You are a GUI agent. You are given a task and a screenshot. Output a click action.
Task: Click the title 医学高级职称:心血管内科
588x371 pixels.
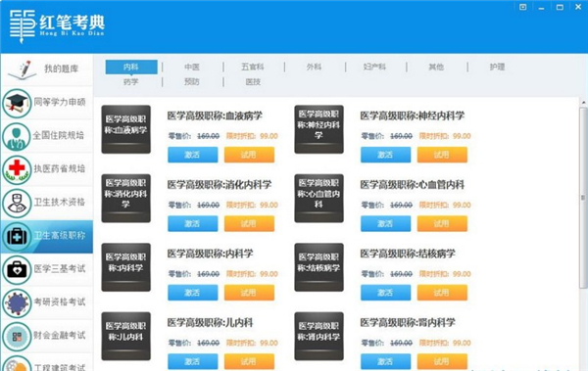tap(413, 185)
